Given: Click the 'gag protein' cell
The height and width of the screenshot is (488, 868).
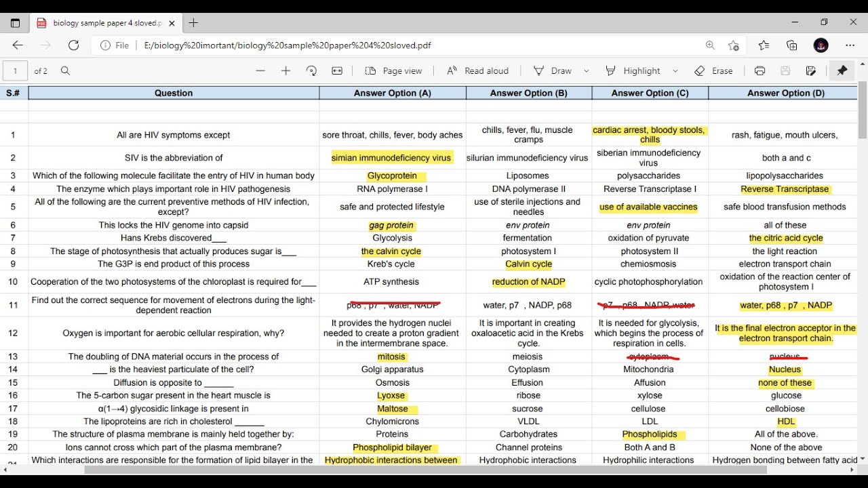Looking at the screenshot, I should (x=391, y=225).
